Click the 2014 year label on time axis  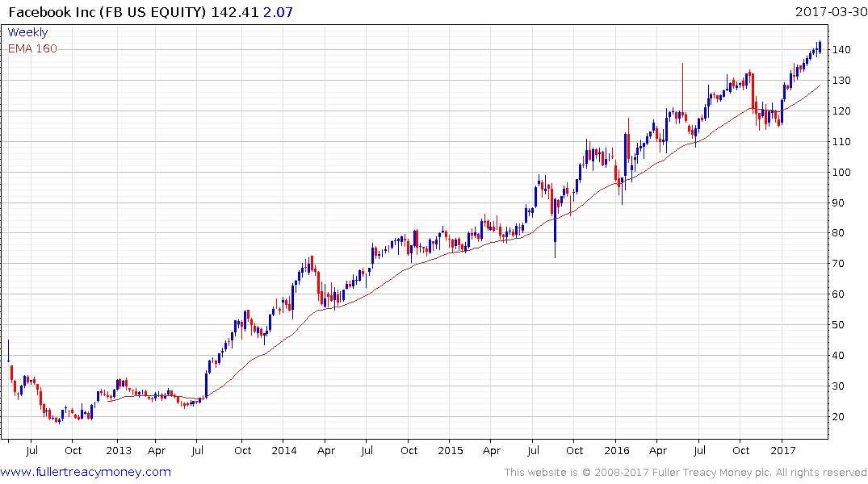(x=284, y=450)
